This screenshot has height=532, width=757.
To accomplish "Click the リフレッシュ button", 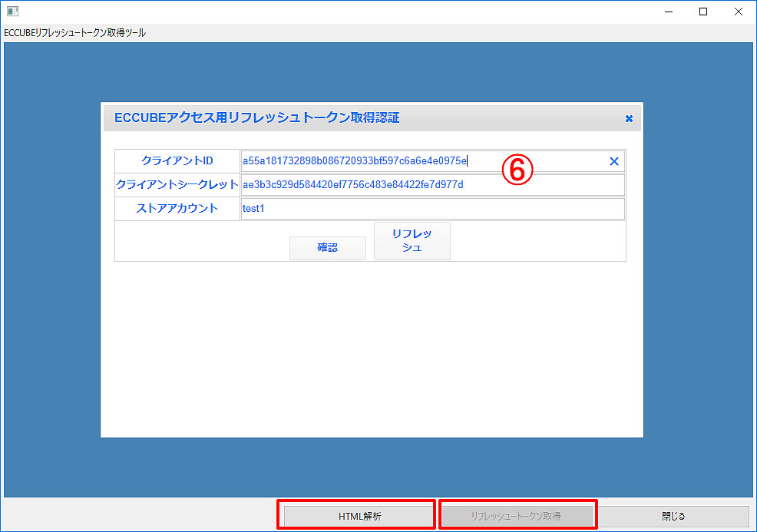I will tap(412, 240).
